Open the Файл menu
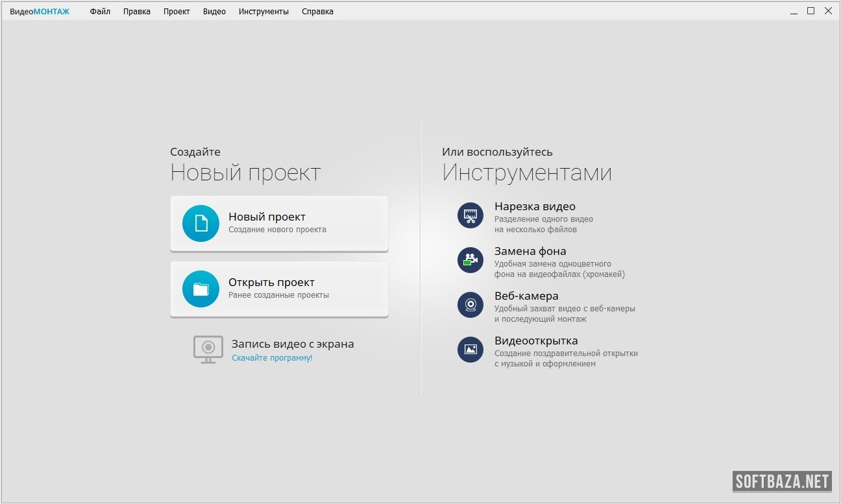 tap(100, 12)
